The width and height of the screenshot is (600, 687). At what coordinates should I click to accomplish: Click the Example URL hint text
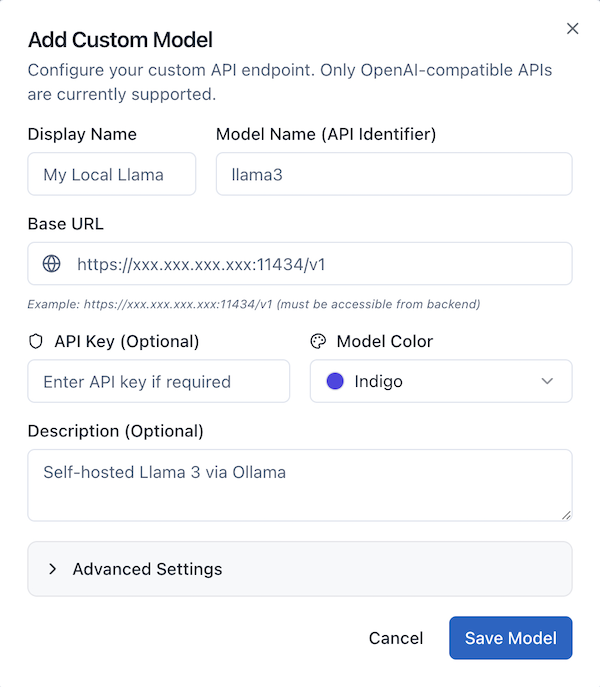point(254,304)
